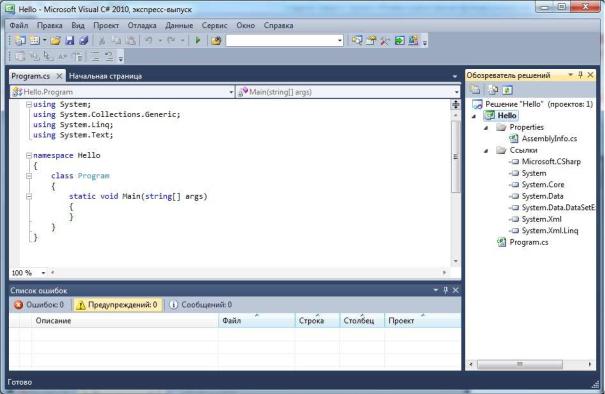Click the Comment selected lines icon
Viewport: 605px width, 394px height.
(x=95, y=57)
